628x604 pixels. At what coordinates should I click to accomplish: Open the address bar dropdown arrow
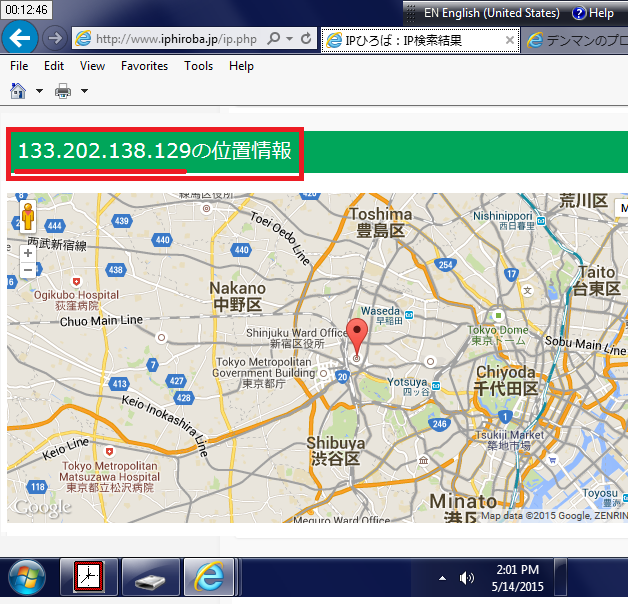(289, 39)
